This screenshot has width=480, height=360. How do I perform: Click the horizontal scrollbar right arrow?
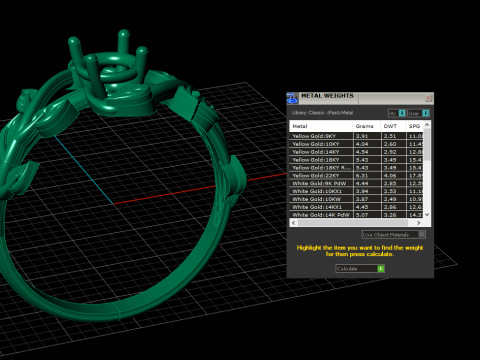(419, 223)
